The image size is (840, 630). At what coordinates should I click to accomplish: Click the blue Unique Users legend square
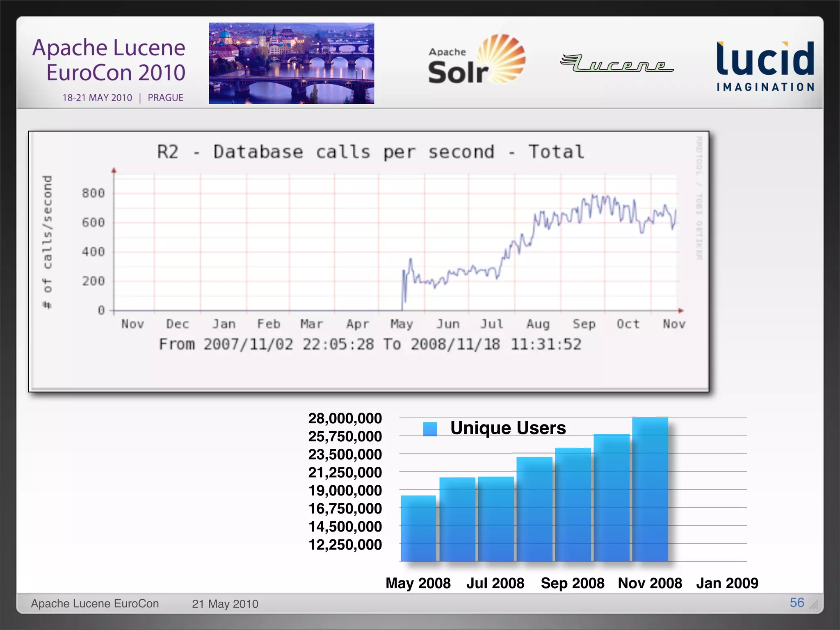[430, 429]
